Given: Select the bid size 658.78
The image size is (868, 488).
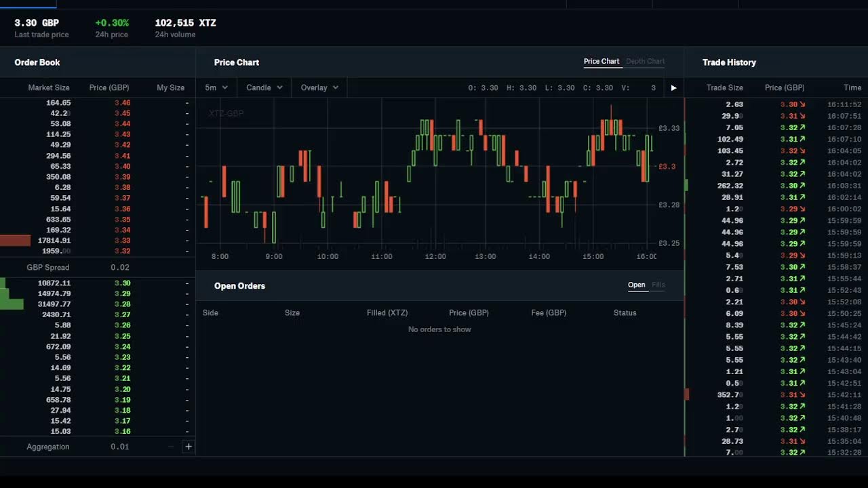Looking at the screenshot, I should [x=58, y=400].
